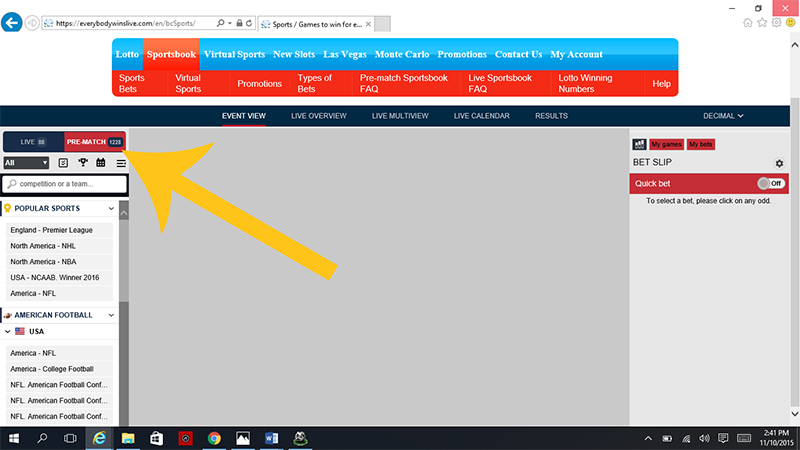Open the Types of Bets link
Screen dimensions: 800x450
pos(314,83)
